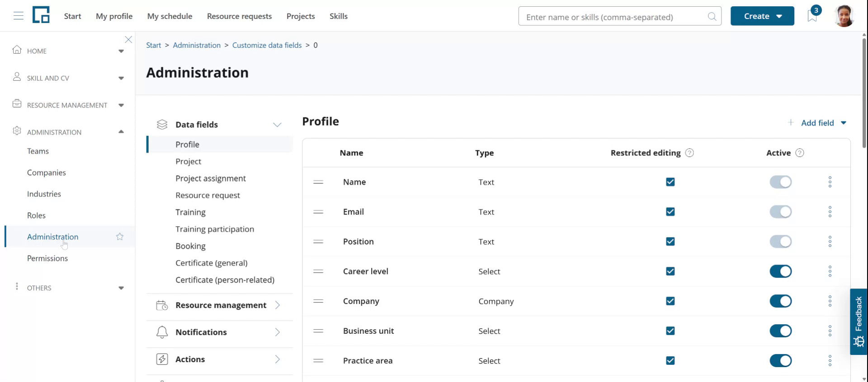Open more options for Career level row
Screen dimensions: 868x382
point(830,271)
